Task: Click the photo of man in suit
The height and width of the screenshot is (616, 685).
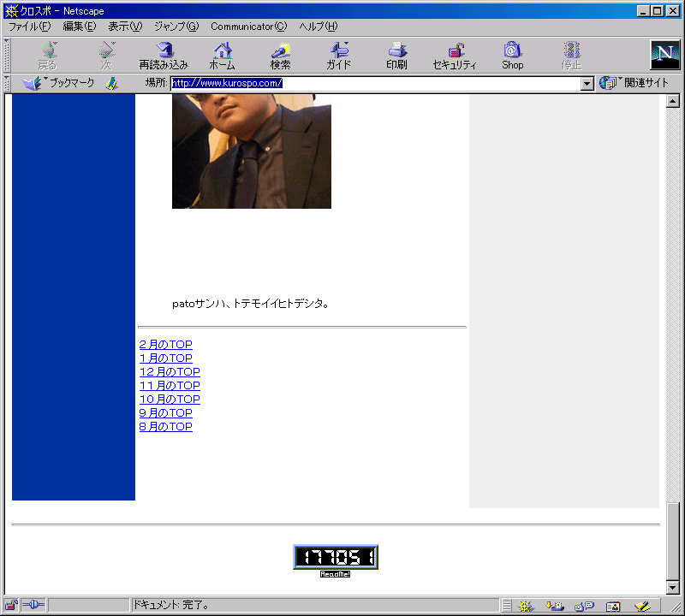Action: pyautogui.click(x=252, y=151)
